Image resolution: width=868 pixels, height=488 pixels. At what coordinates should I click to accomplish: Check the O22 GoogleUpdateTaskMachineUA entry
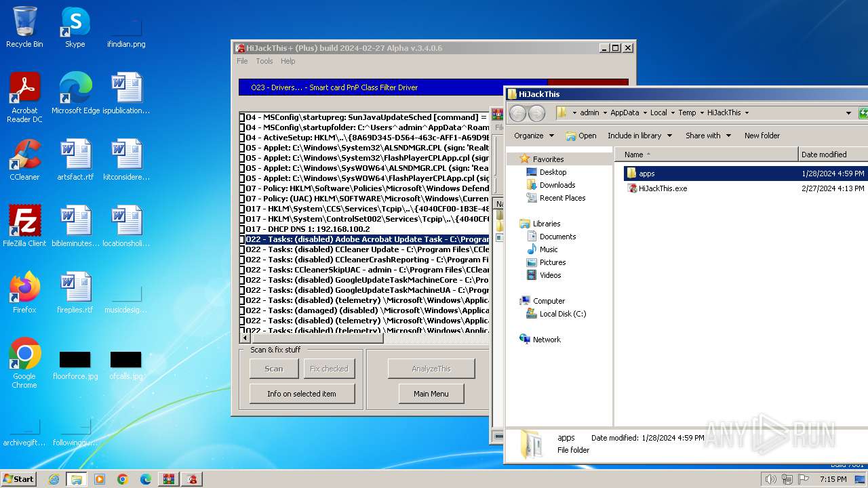tap(242, 290)
